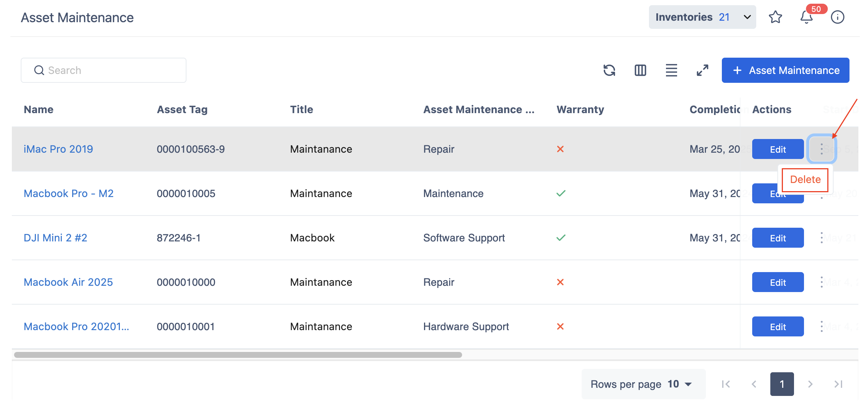Screen dimensions: 868x417
Task: Open more options for DJI Mini 2 #2
Action: [821, 238]
